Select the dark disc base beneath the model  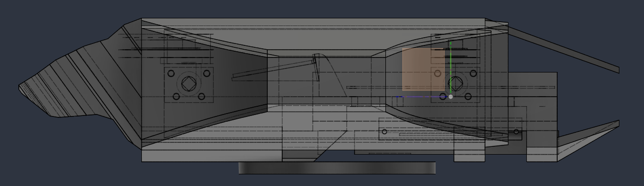[337, 168]
